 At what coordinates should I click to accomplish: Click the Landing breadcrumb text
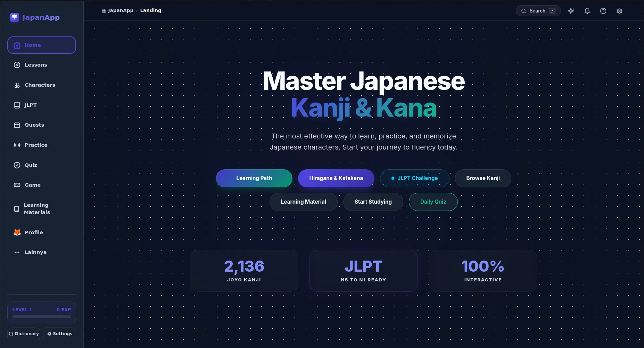(x=151, y=10)
